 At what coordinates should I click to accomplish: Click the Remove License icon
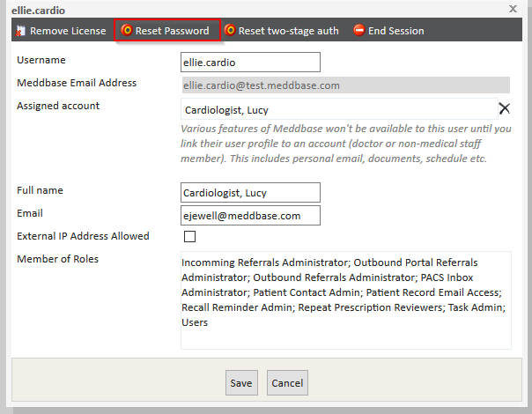[20, 31]
